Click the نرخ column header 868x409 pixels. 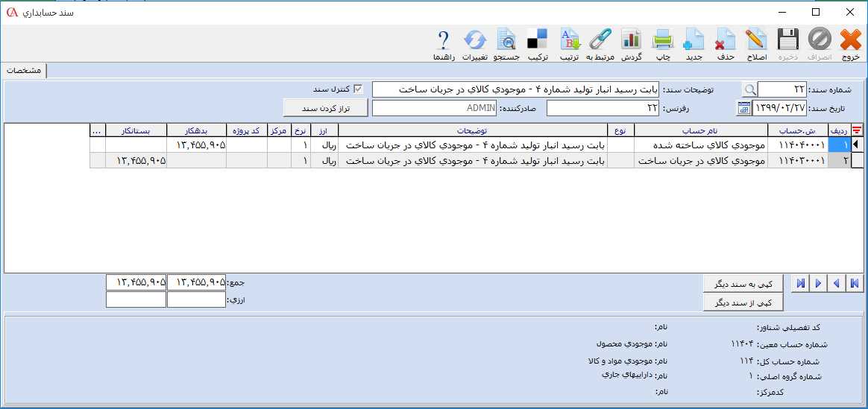coord(301,130)
